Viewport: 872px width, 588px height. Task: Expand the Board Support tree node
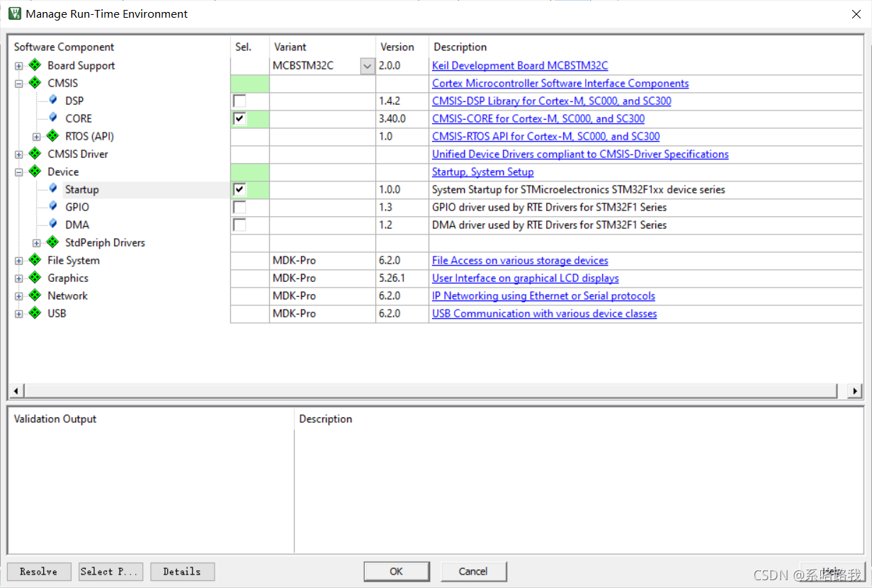click(19, 66)
